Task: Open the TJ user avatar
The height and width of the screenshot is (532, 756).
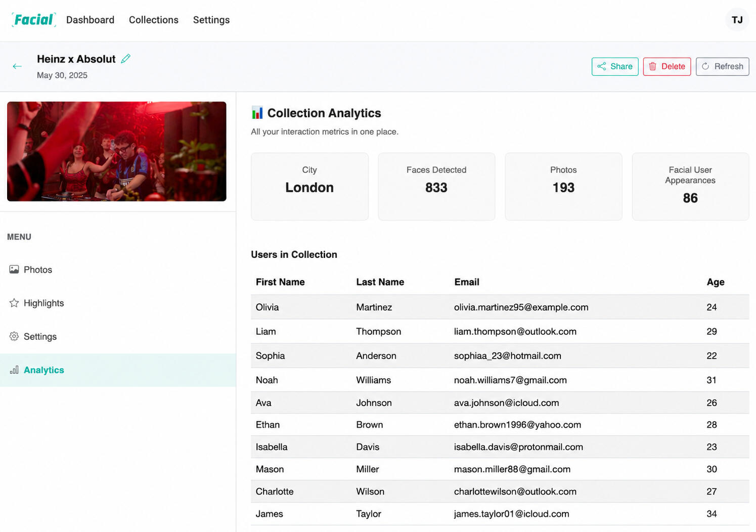Action: point(737,20)
